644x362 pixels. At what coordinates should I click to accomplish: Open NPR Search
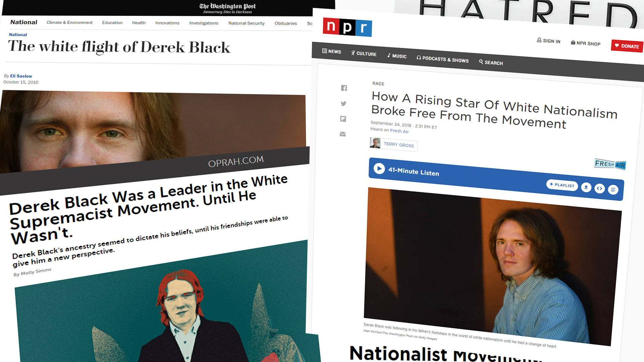491,62
